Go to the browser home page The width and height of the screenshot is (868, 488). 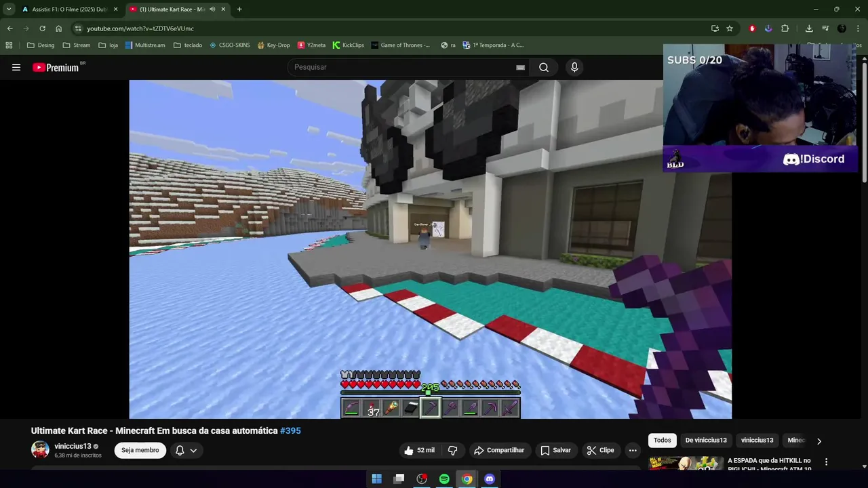tap(59, 28)
